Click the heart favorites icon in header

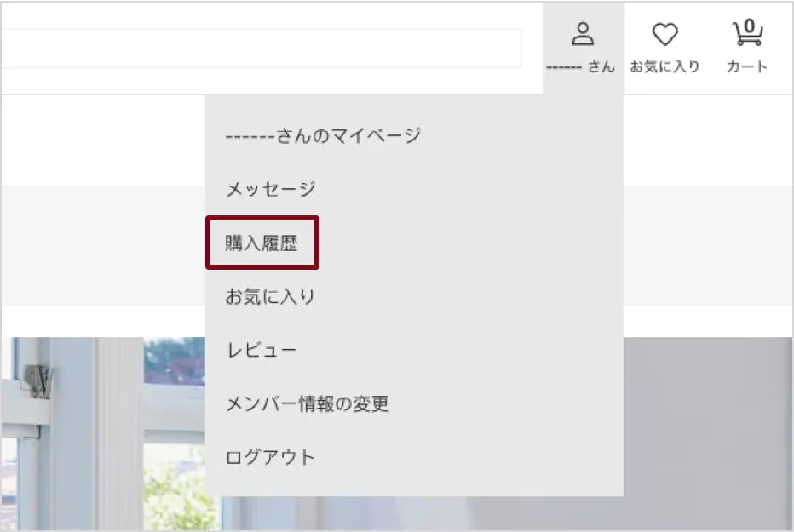tap(665, 35)
